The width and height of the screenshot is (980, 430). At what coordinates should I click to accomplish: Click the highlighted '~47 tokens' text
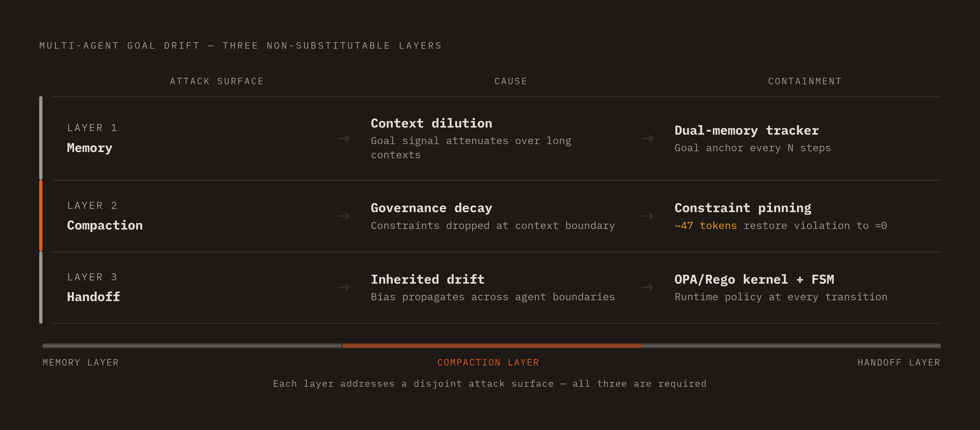706,226
